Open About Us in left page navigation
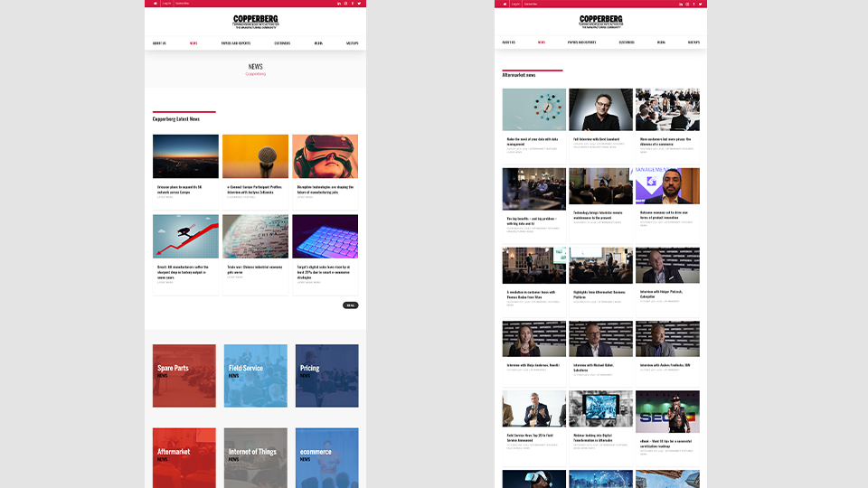Viewport: 868px width, 488px height. [159, 42]
